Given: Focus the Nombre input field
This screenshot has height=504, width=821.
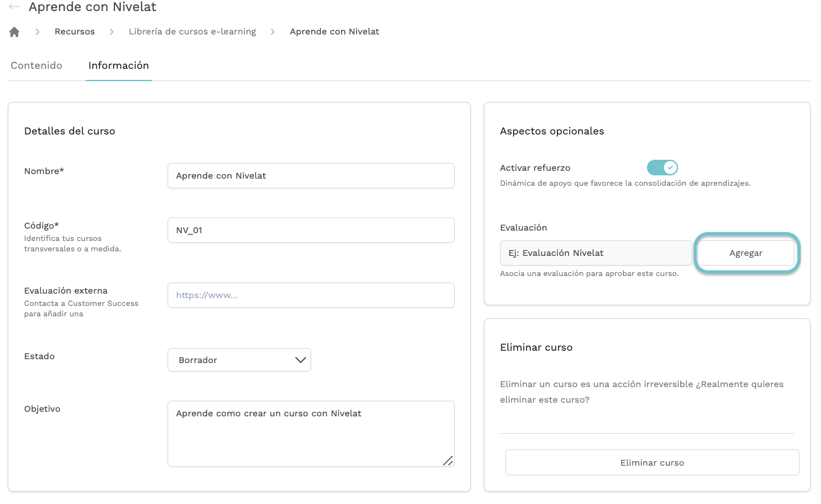Looking at the screenshot, I should [311, 175].
